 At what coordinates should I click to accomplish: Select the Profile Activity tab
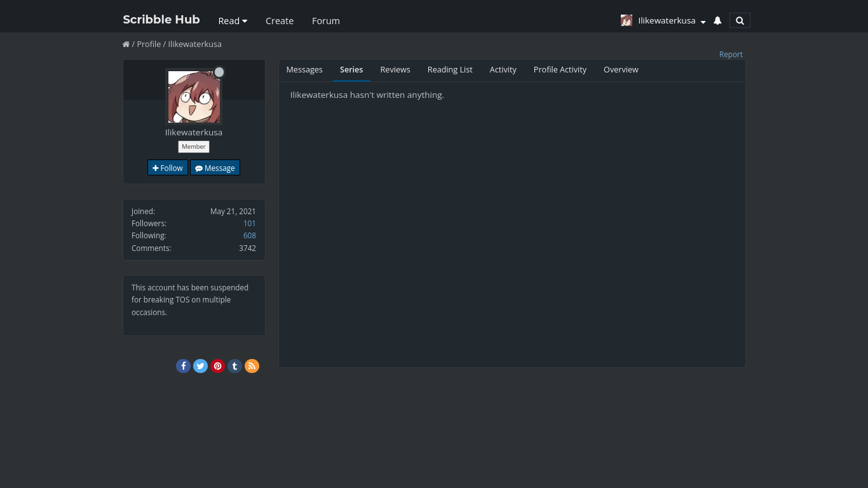(x=560, y=70)
